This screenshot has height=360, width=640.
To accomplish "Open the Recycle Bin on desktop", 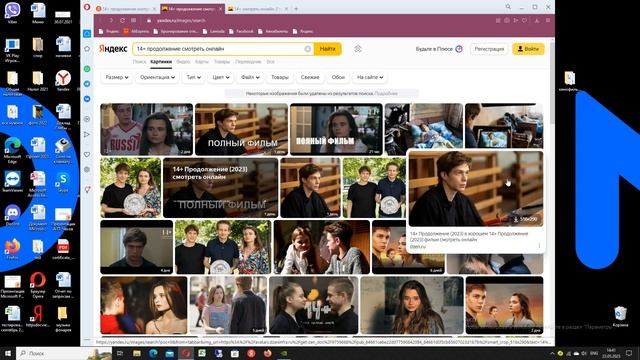I will (620, 316).
